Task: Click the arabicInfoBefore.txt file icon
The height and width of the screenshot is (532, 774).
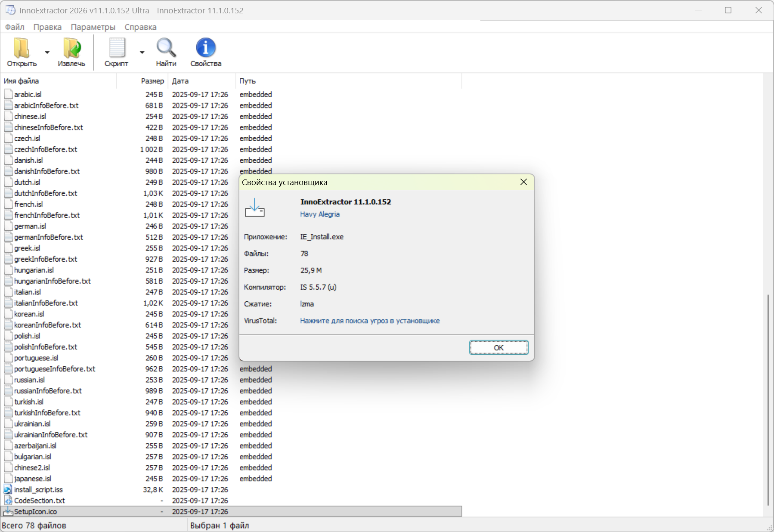Action: [8, 105]
